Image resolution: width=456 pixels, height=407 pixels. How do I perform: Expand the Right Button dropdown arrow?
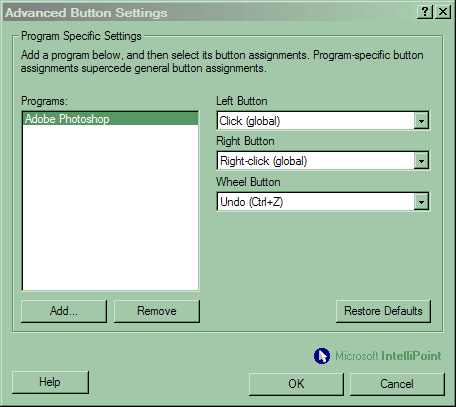tap(421, 161)
